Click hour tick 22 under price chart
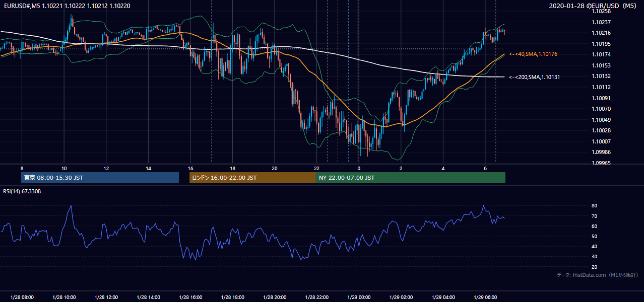Image resolution: width=644 pixels, height=302 pixels. pyautogui.click(x=316, y=168)
